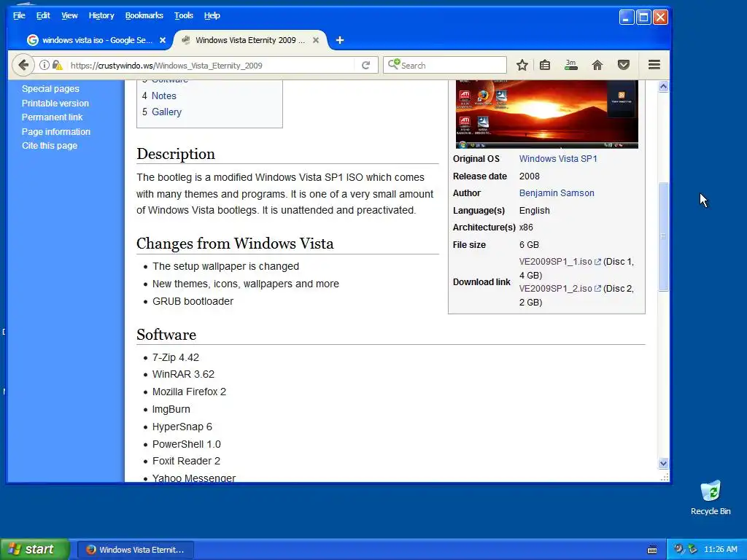
Task: Click the vertical scrollbar thumb
Action: pos(663,237)
